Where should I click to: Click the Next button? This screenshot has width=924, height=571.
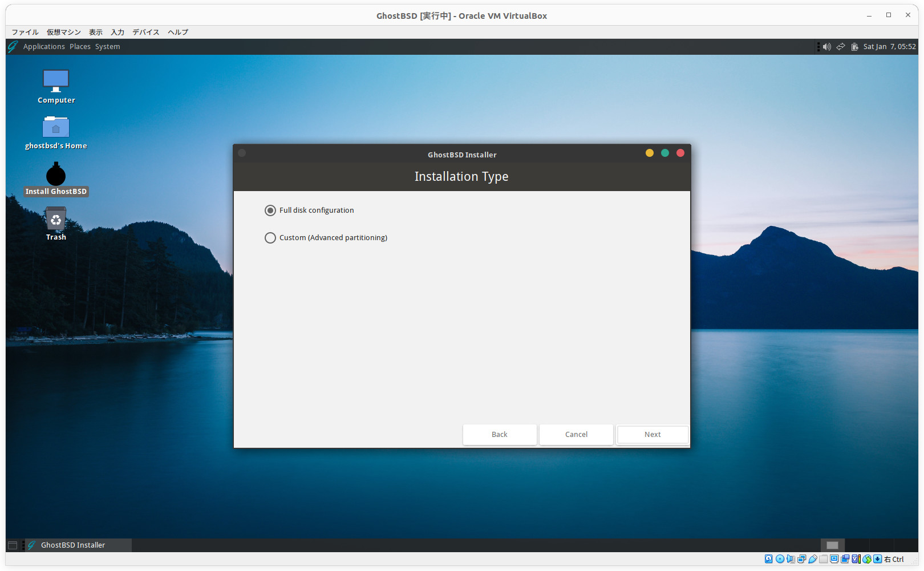tap(653, 435)
